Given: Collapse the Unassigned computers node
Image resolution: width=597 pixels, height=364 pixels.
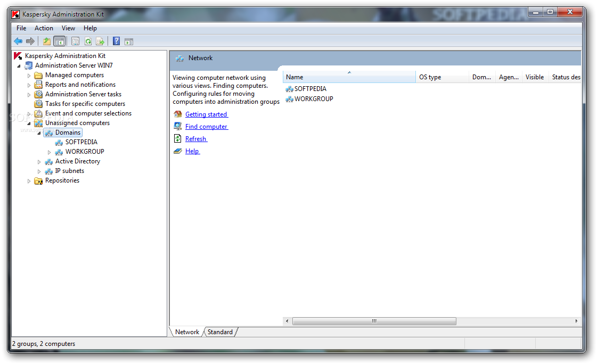Looking at the screenshot, I should 29,123.
